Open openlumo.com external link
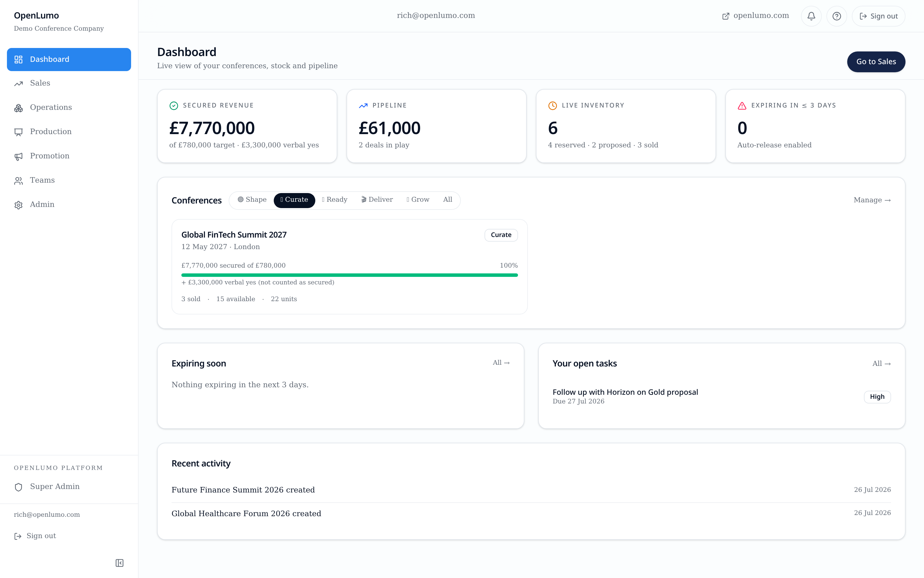Screen dimensions: 924x578 (755, 16)
